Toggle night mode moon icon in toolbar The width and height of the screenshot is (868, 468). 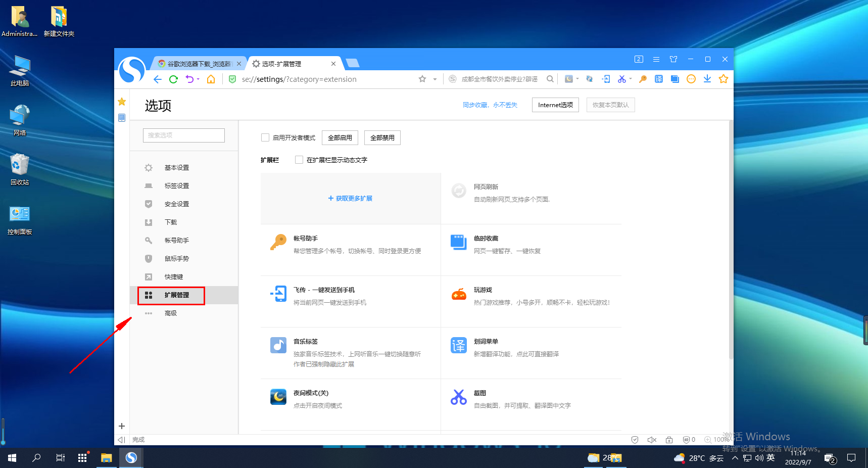(x=569, y=79)
